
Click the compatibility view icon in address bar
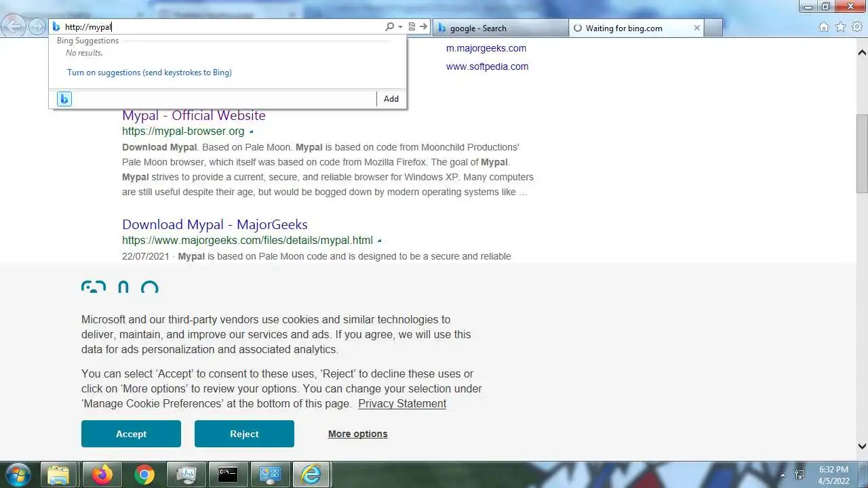point(412,27)
